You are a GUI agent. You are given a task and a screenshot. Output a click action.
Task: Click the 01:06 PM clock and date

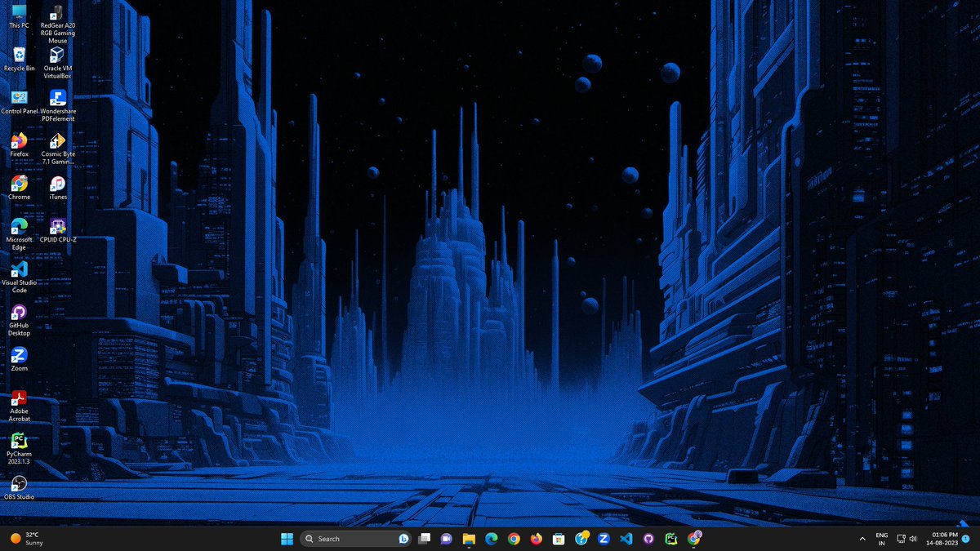943,539
